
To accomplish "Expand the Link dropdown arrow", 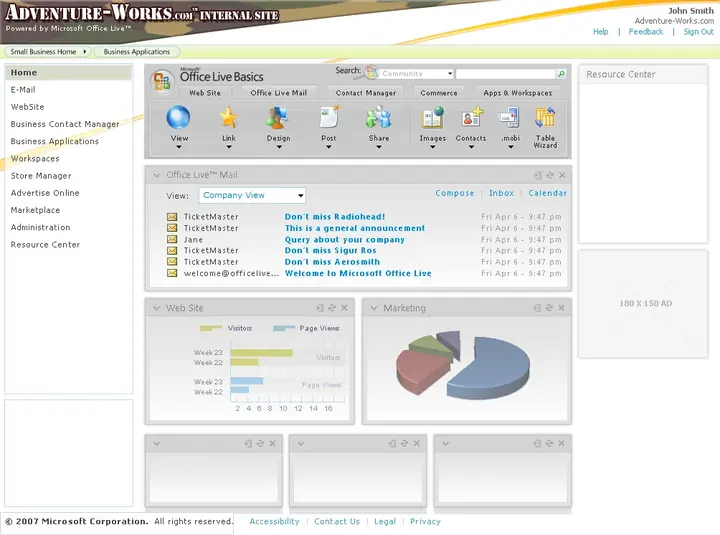I will point(229,147).
